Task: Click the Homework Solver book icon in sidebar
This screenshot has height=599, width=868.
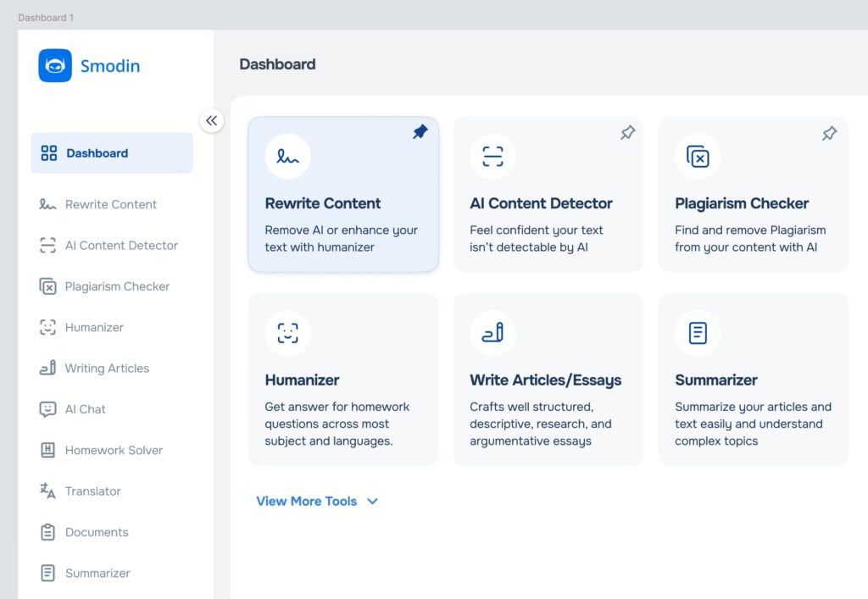Action: coord(47,450)
